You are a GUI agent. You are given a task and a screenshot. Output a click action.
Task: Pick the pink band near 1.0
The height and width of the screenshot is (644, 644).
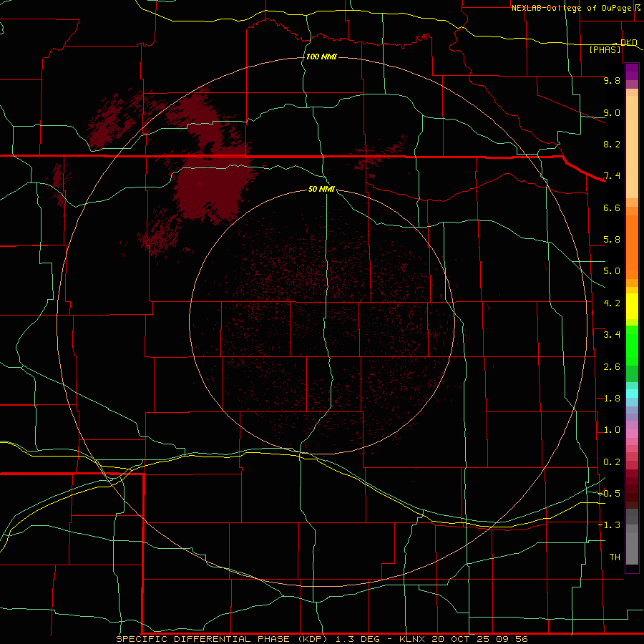pos(632,434)
